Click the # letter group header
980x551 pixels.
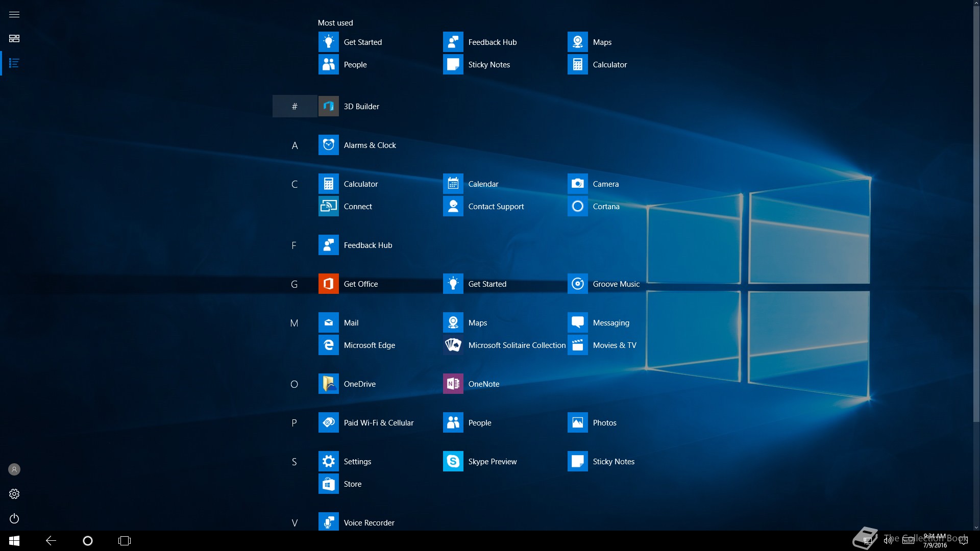[x=295, y=106]
